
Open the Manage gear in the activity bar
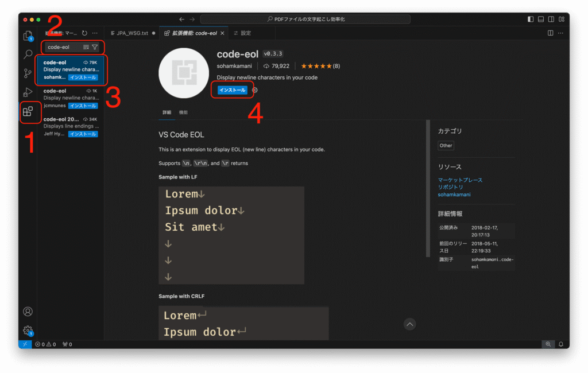28,331
